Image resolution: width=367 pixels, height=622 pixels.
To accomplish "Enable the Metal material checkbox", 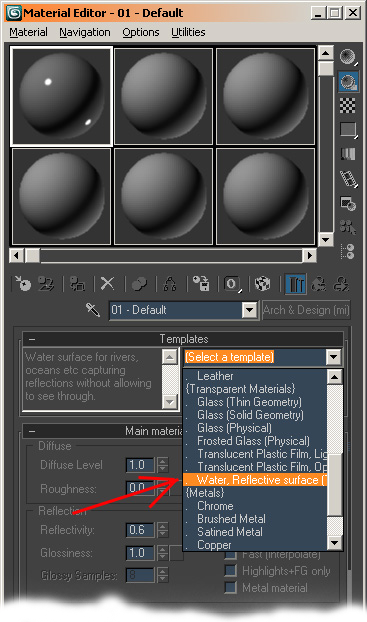I will coord(231,587).
